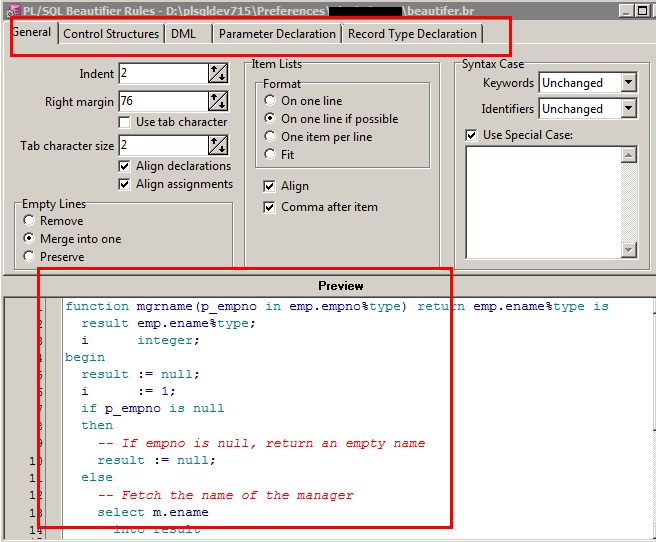
Task: Open the Parameter Declaration tab
Action: pyautogui.click(x=277, y=34)
